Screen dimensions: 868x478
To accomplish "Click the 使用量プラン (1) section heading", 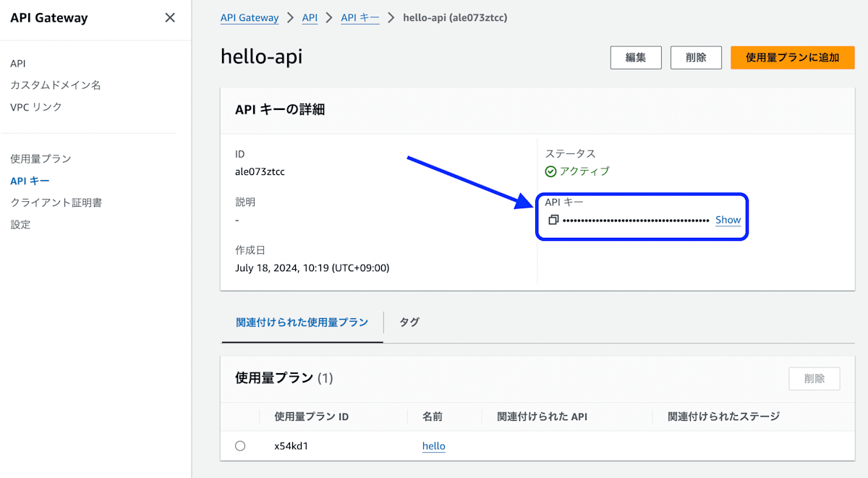I will tap(284, 378).
